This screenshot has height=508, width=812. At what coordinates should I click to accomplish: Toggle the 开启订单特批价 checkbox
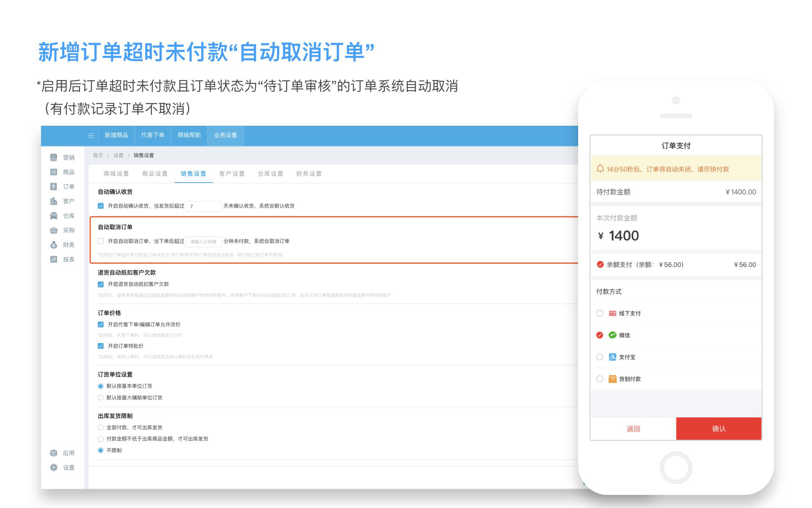pos(101,346)
